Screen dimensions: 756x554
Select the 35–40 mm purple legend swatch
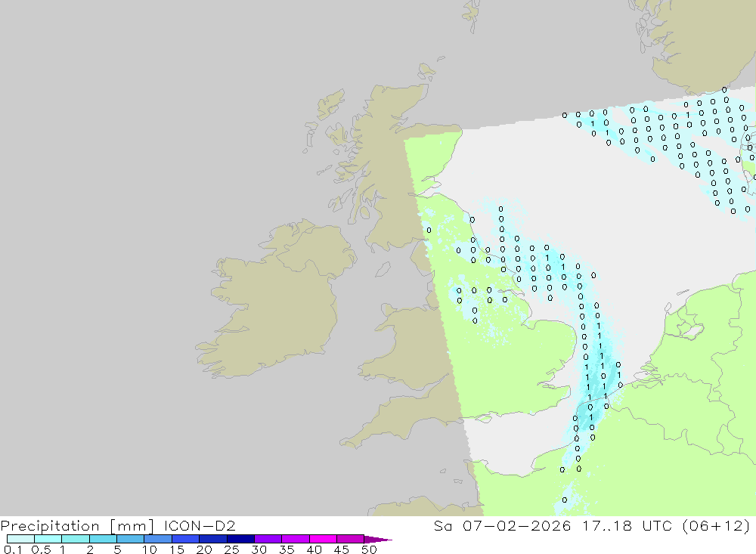click(x=296, y=539)
